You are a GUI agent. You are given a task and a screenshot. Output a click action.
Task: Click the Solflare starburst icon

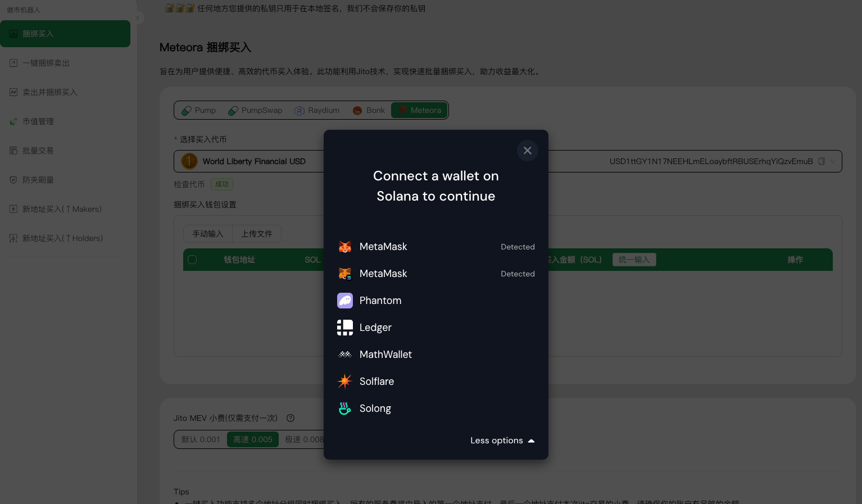click(344, 382)
